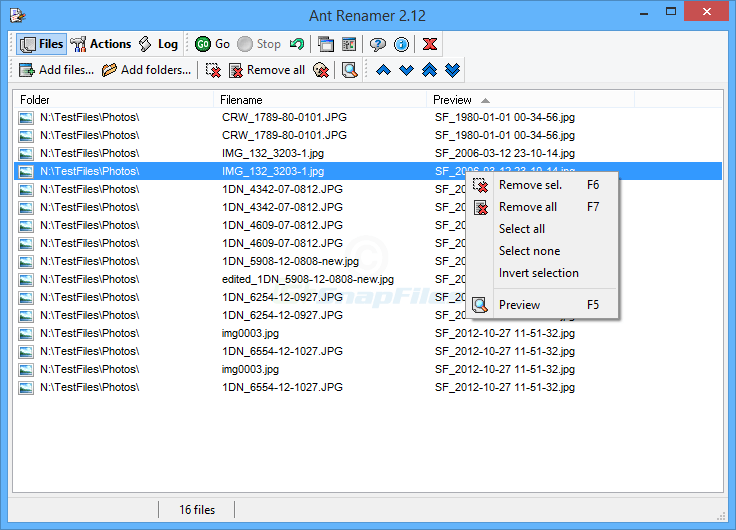This screenshot has width=736, height=530.
Task: Select the highlighted IMG_132_3203-1.jpg filename
Action: [x=273, y=171]
